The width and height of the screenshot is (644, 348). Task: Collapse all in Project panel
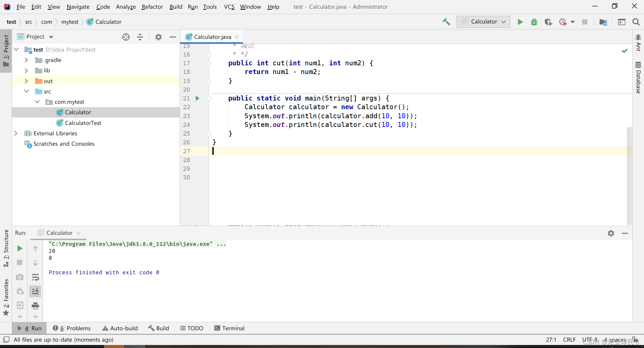140,37
